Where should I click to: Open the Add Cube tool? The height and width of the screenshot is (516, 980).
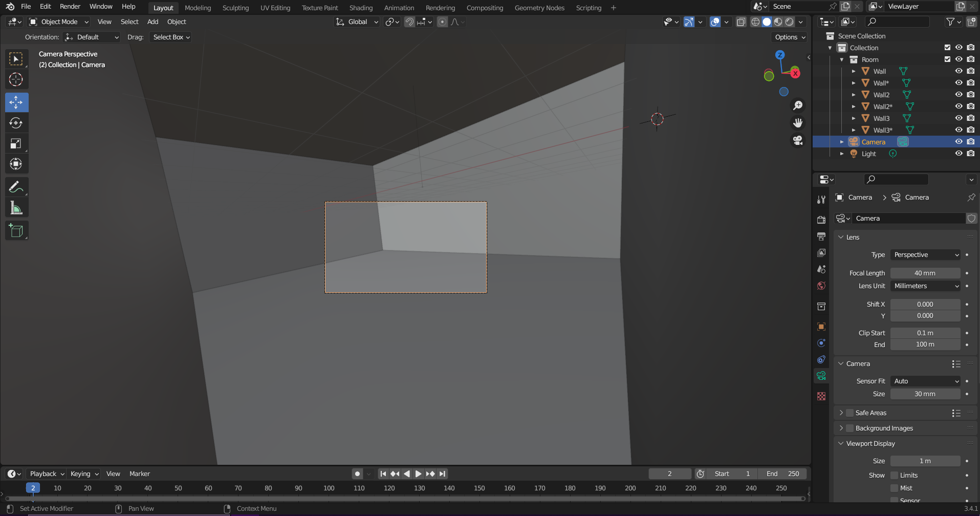[x=16, y=230]
